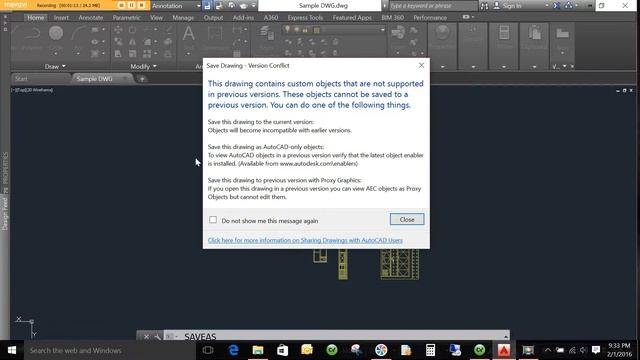Viewport: 640px width, 360px height.
Task: Click the layer color swatch
Action: [316, 30]
